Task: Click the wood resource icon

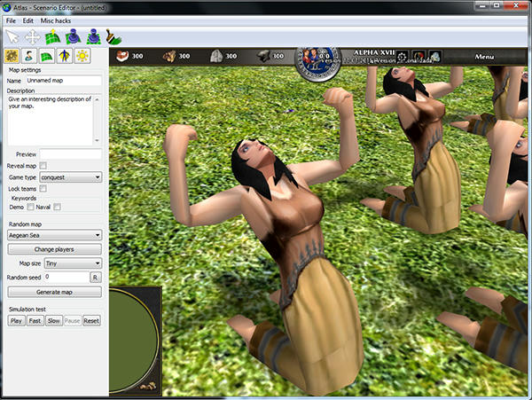Action: click(169, 56)
